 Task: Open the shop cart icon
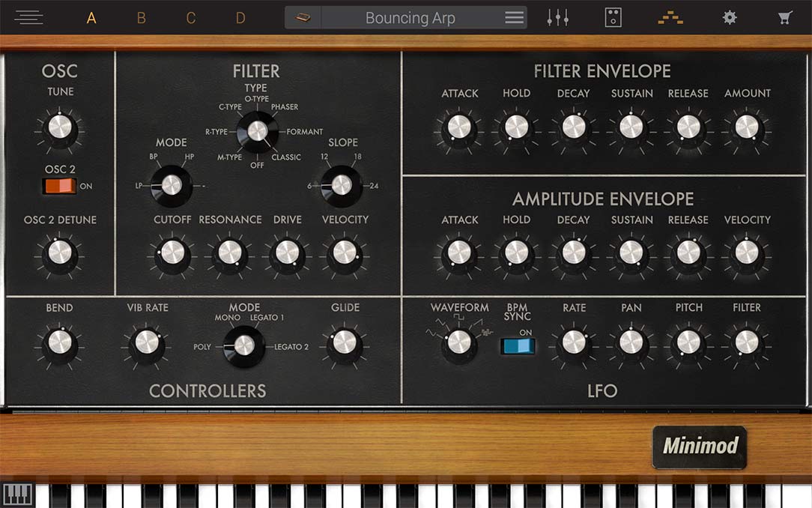(785, 17)
